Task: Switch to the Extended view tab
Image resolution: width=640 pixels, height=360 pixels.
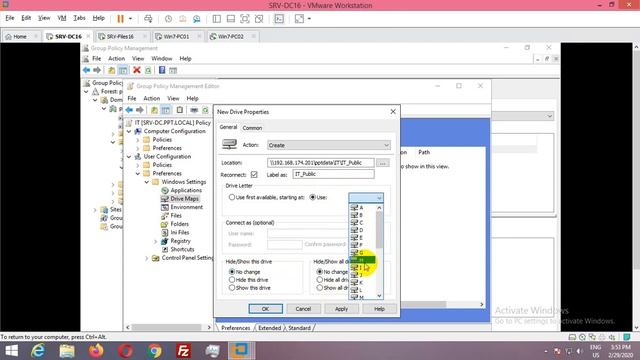Action: [269, 328]
